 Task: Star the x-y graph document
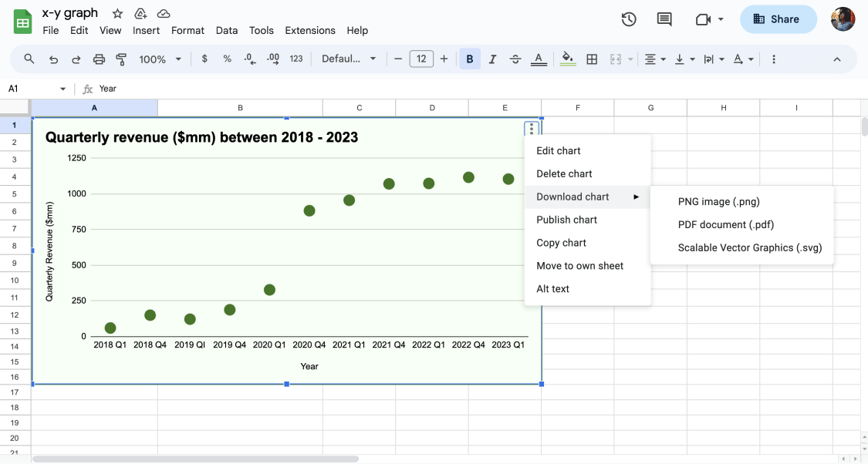click(x=117, y=13)
